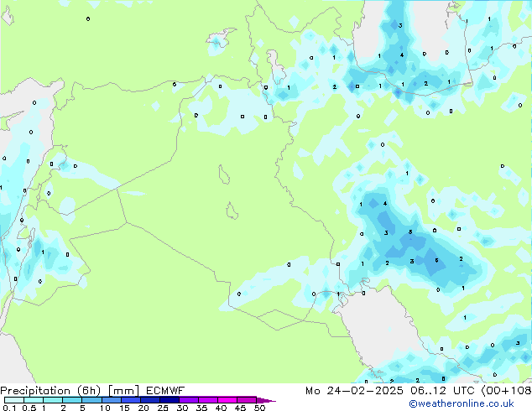Click the 20 legend scale label

tap(143, 408)
